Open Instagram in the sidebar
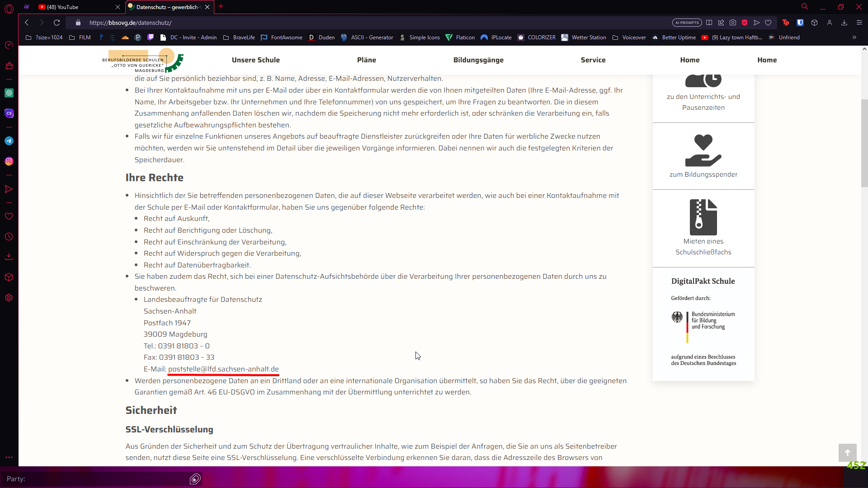Viewport: 868px width, 488px height. (9, 161)
